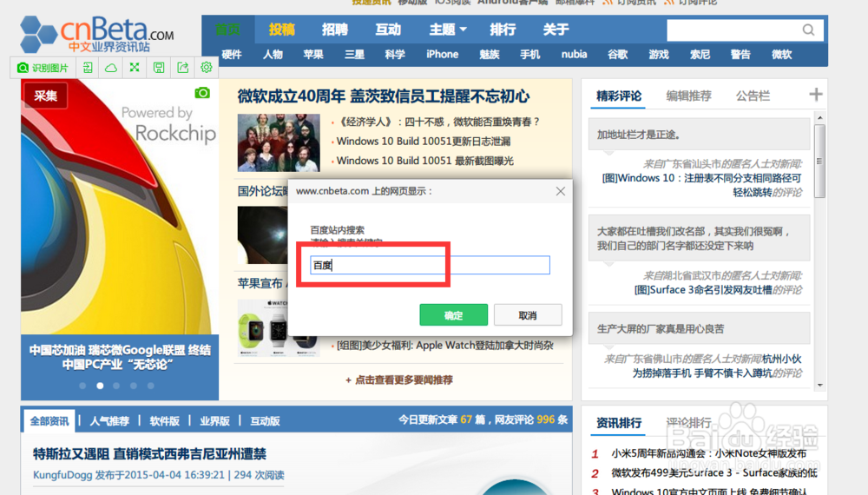Confirm the dialog with green 确定 button

[x=453, y=315]
